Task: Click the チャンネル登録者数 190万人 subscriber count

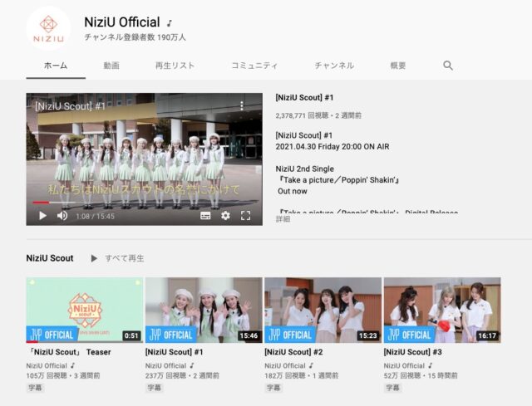Action: (135, 37)
